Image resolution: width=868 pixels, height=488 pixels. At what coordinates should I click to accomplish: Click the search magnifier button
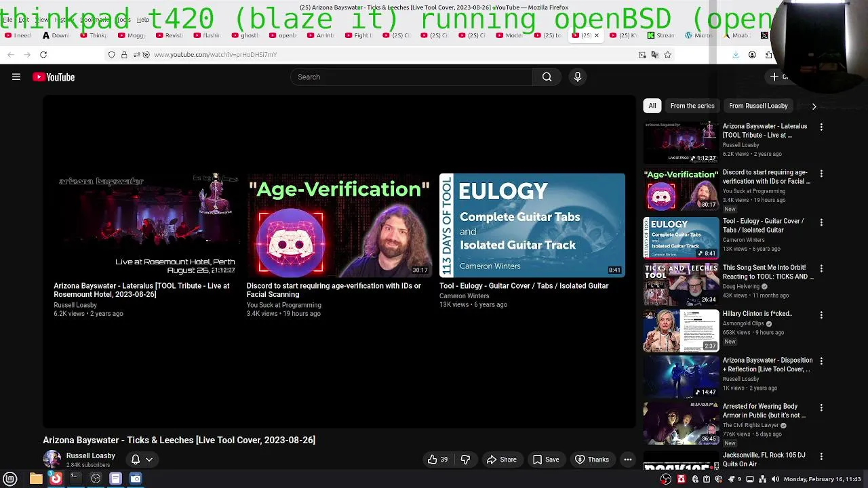(x=547, y=77)
